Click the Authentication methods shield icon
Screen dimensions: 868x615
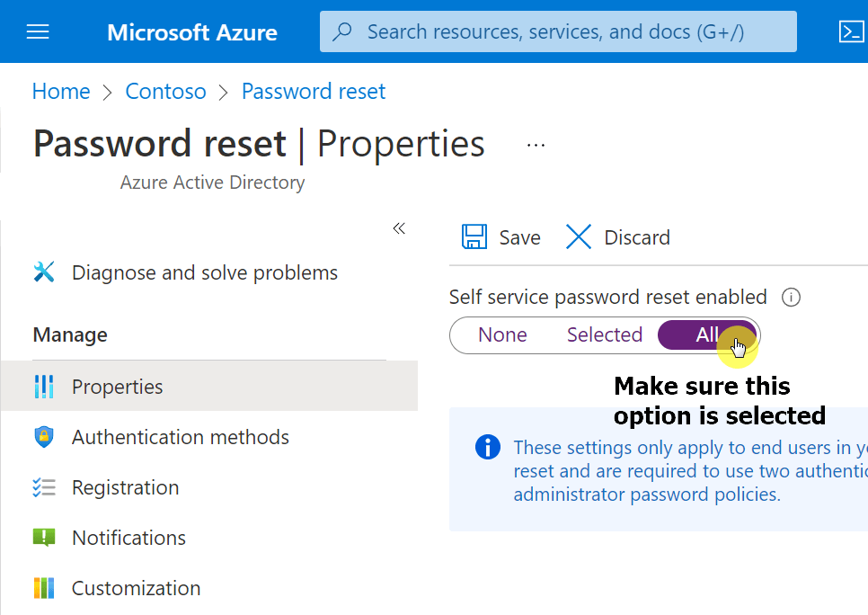point(44,437)
